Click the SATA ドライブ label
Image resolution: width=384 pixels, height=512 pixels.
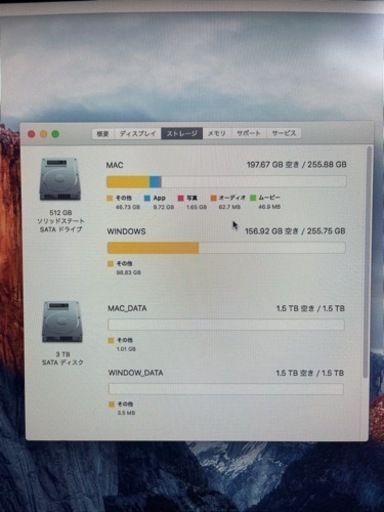point(61,229)
